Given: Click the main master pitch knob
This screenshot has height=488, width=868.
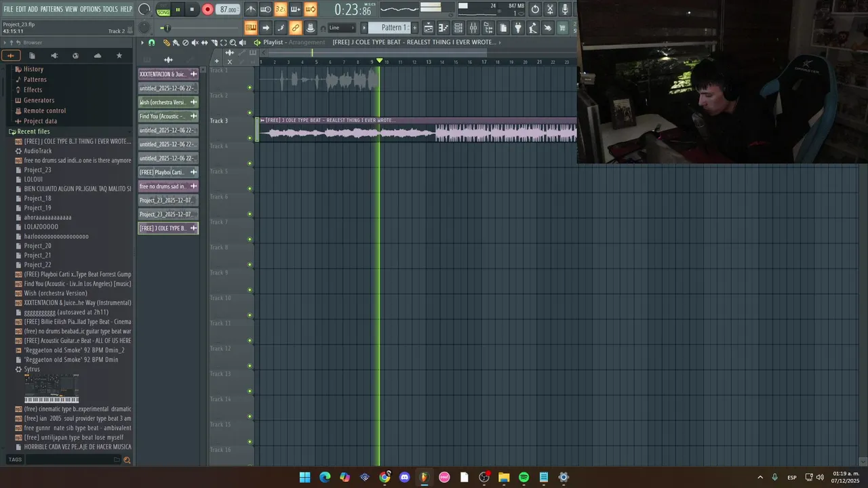Looking at the screenshot, I should [144, 28].
